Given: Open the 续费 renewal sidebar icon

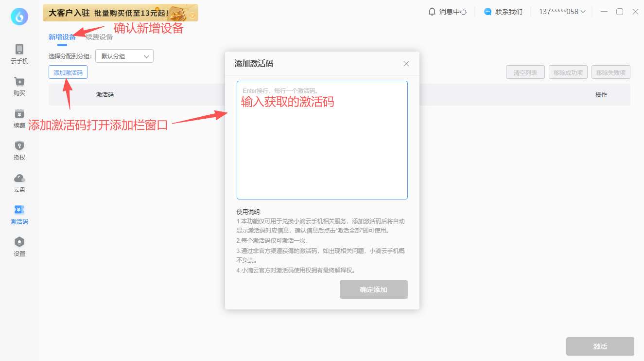Looking at the screenshot, I should (19, 114).
